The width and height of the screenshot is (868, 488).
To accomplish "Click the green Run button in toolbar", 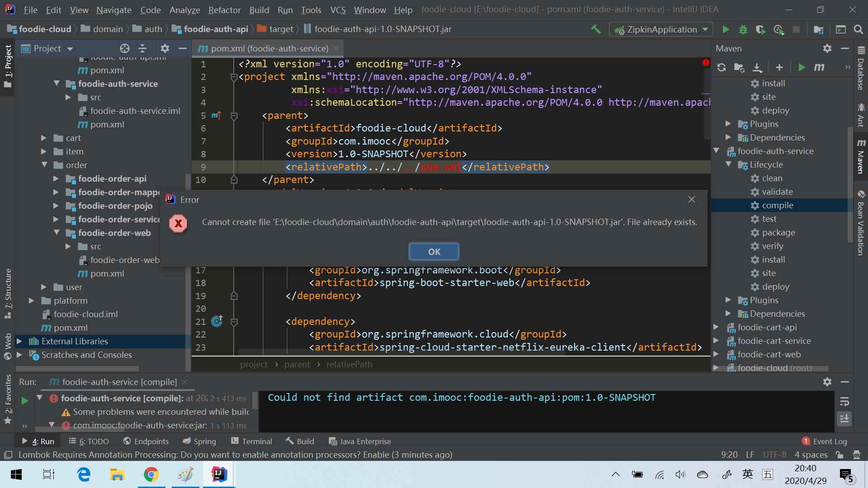I will pos(725,29).
